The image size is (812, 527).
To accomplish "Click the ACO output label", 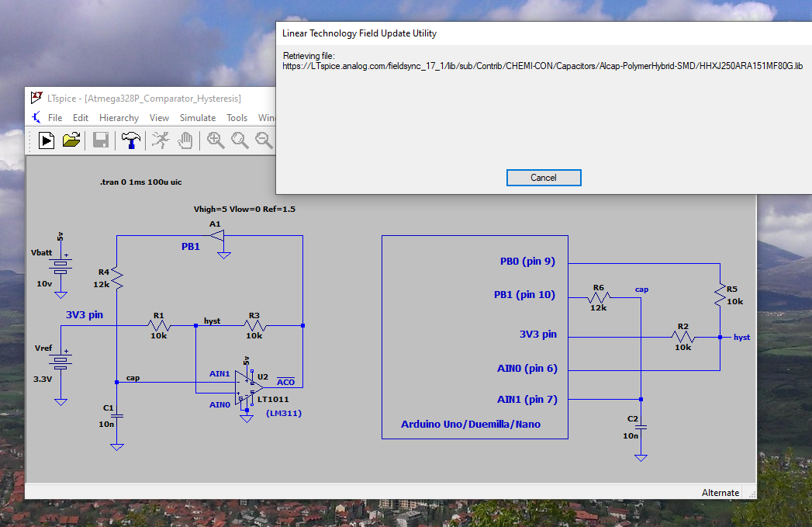I will [x=286, y=382].
